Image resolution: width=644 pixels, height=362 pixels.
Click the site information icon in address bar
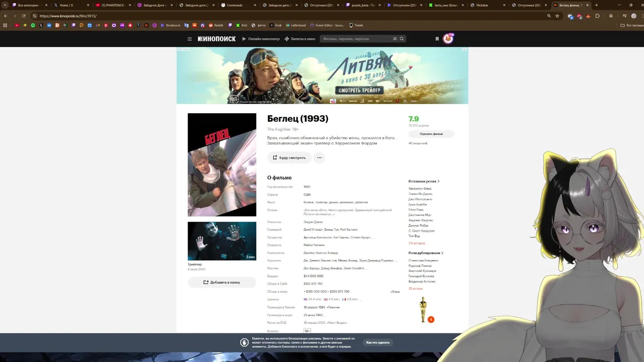point(35,16)
